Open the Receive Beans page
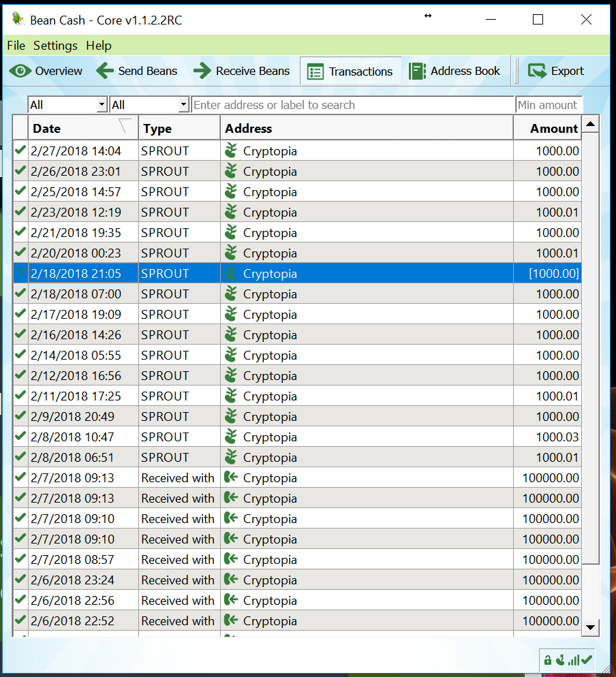Screen dimensions: 616x677 pos(241,71)
